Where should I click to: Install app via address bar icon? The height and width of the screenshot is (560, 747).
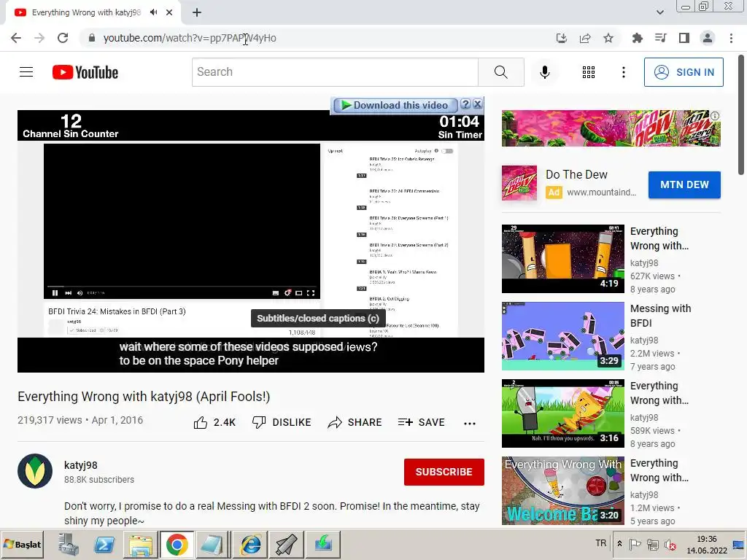(562, 38)
